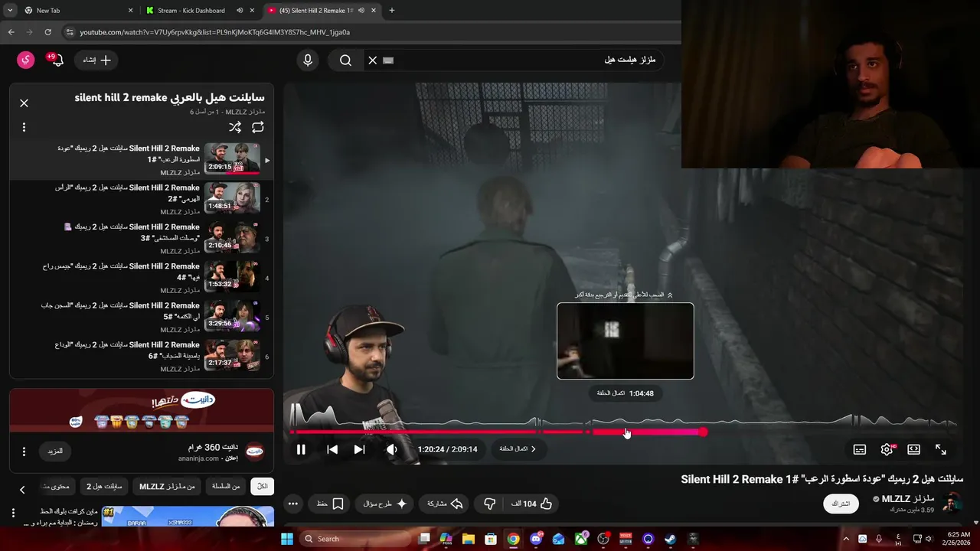The height and width of the screenshot is (551, 980).
Task: Enter full screen mode in the player
Action: click(x=941, y=449)
